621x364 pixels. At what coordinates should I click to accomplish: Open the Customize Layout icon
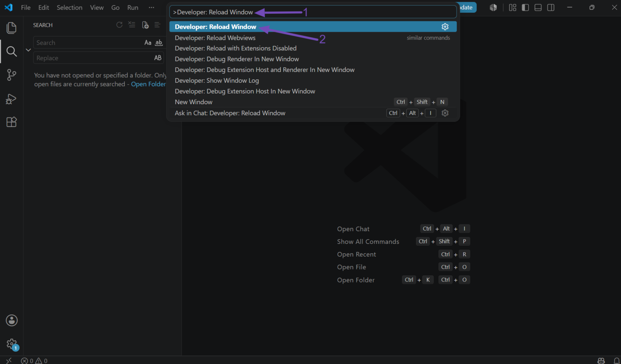(513, 8)
